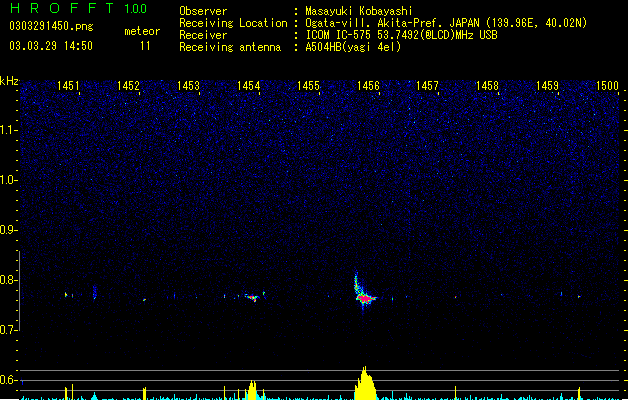Click the 0.6 kHz frequency label
This screenshot has width=629, height=400.
[x=9, y=380]
